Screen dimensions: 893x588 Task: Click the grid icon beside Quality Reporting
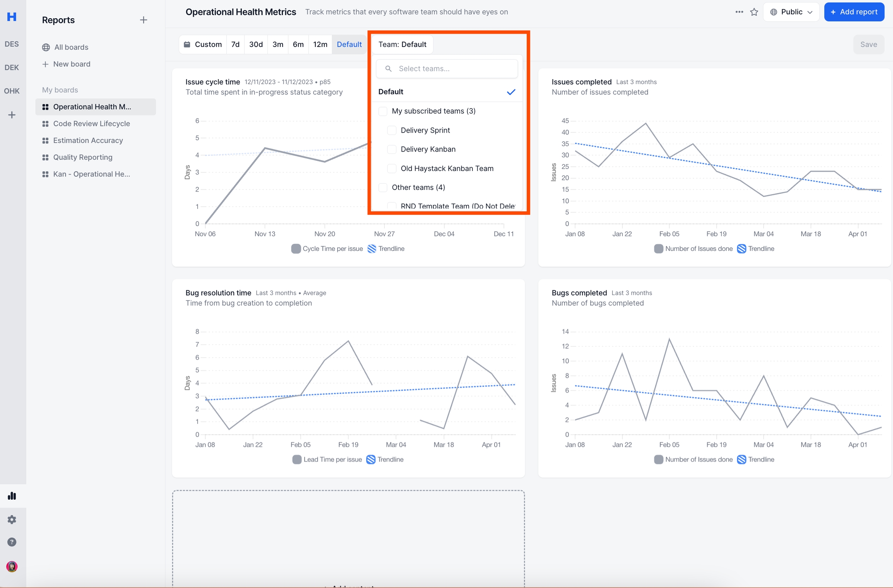coord(45,157)
